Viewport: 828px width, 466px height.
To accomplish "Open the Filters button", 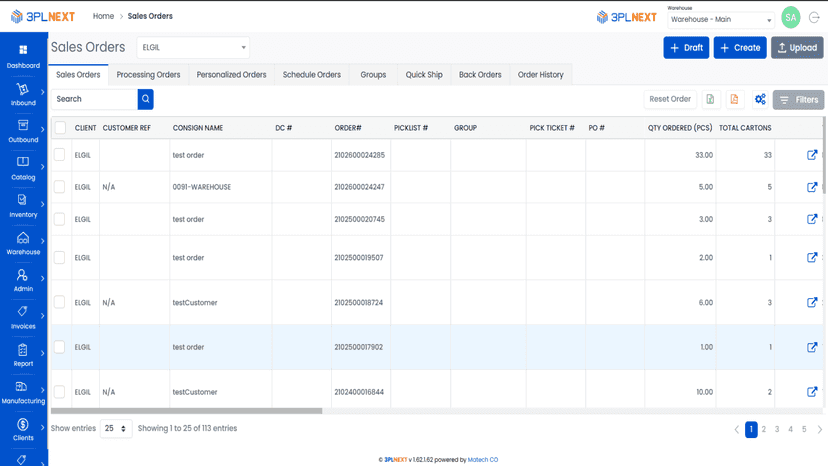I will pos(798,100).
